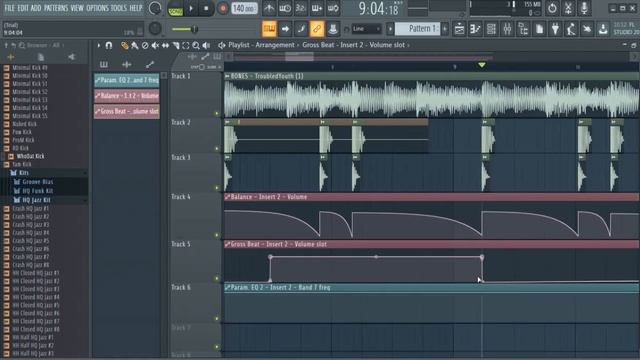Toggle the Browser panel icon

click(x=523, y=29)
